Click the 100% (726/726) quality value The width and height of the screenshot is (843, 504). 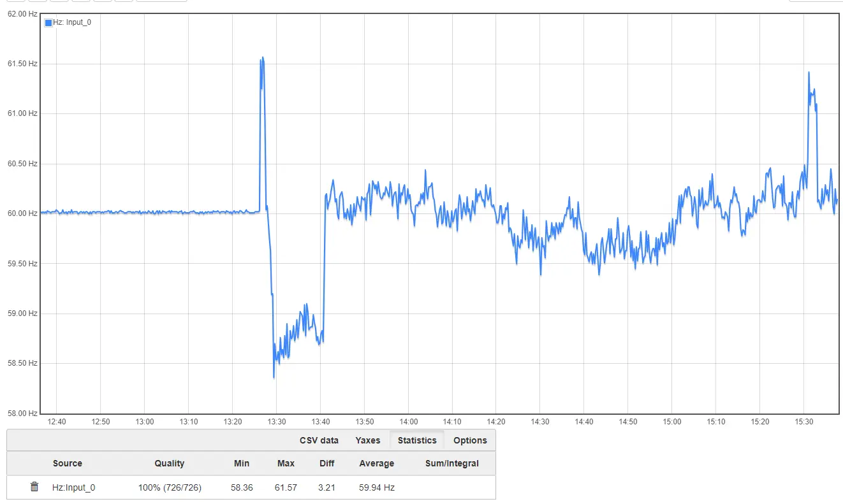pos(170,487)
